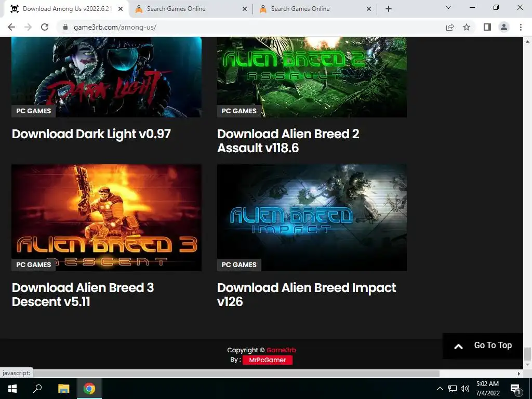
Task: Open the clock showing 5:02 AM
Action: tap(487, 389)
